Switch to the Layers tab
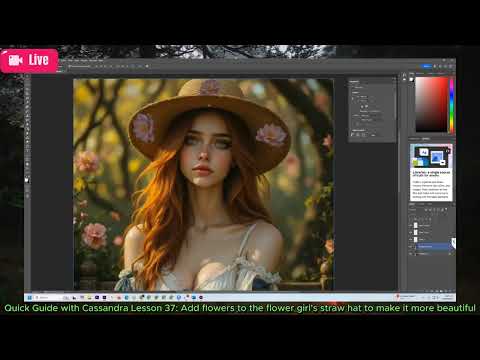Viewport: 480px width, 360px height. [x=413, y=204]
